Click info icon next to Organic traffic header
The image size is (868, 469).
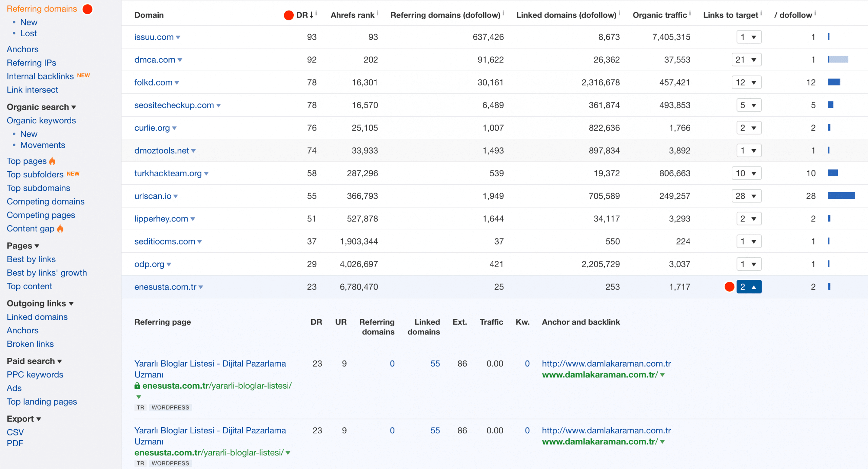690,13
